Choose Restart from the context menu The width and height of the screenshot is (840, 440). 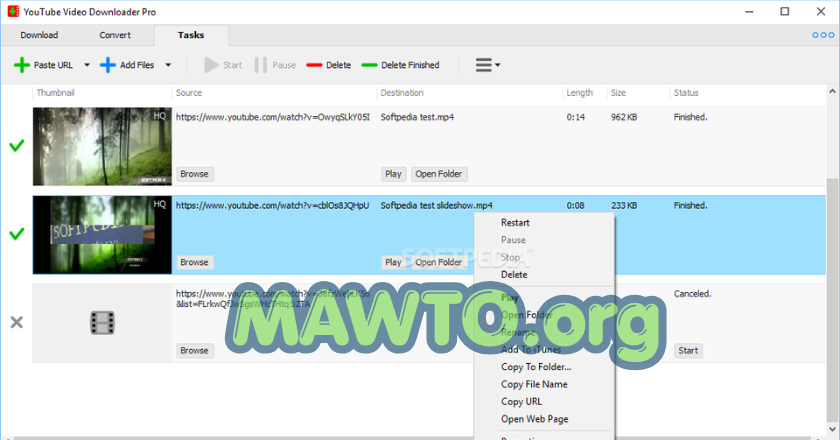pyautogui.click(x=515, y=222)
